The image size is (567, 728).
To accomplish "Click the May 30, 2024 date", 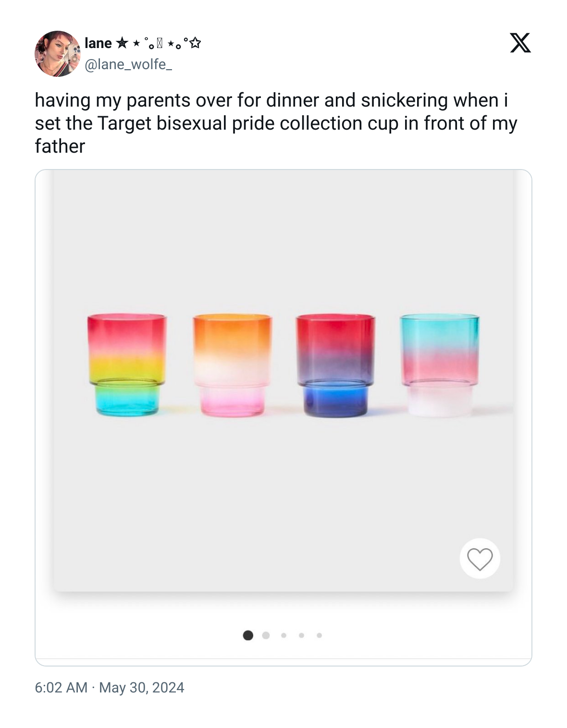I will point(142,688).
